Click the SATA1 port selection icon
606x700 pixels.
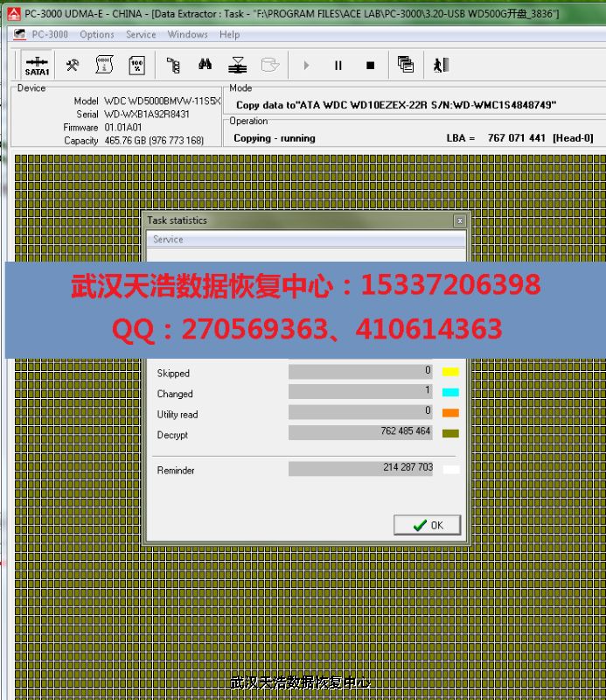(37, 66)
